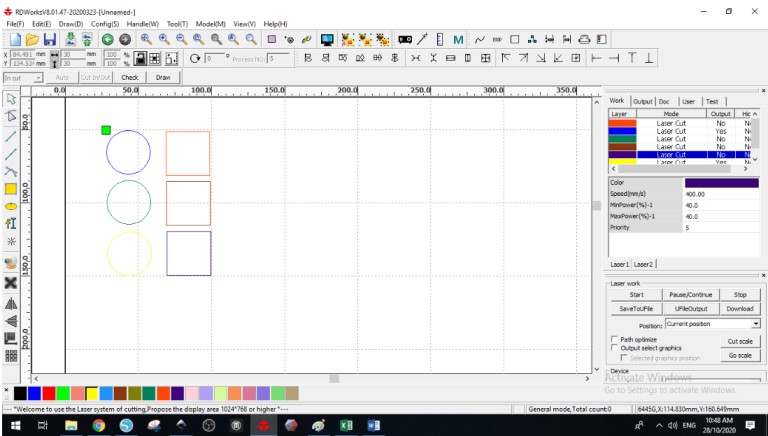Viewport: 768px width, 436px height.
Task: Click the move to top-left corner icon
Action: tap(505, 58)
